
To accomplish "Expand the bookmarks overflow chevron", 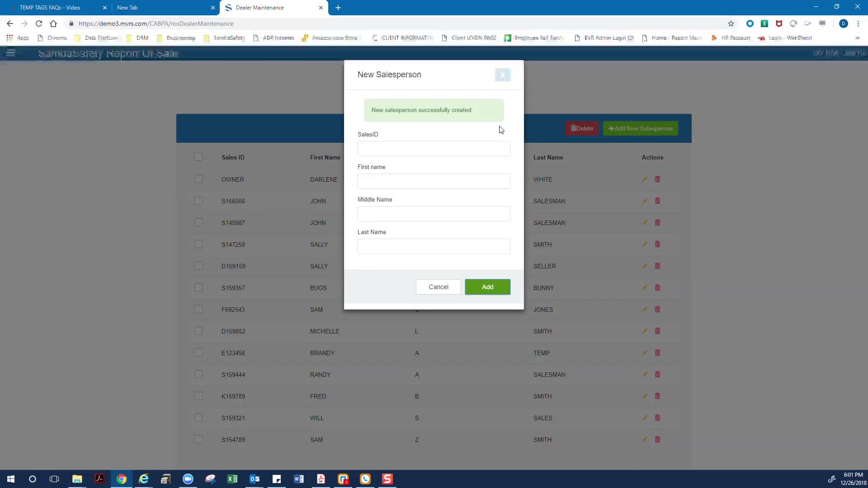I will (857, 38).
